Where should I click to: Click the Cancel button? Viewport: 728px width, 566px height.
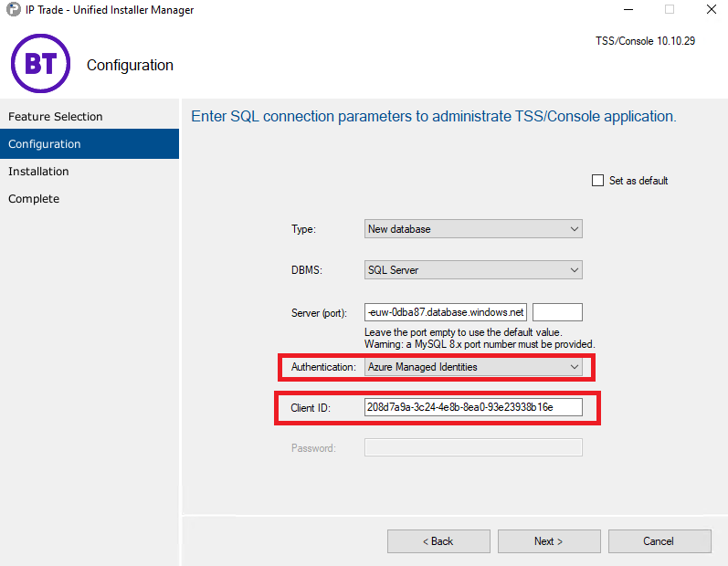[x=659, y=541]
